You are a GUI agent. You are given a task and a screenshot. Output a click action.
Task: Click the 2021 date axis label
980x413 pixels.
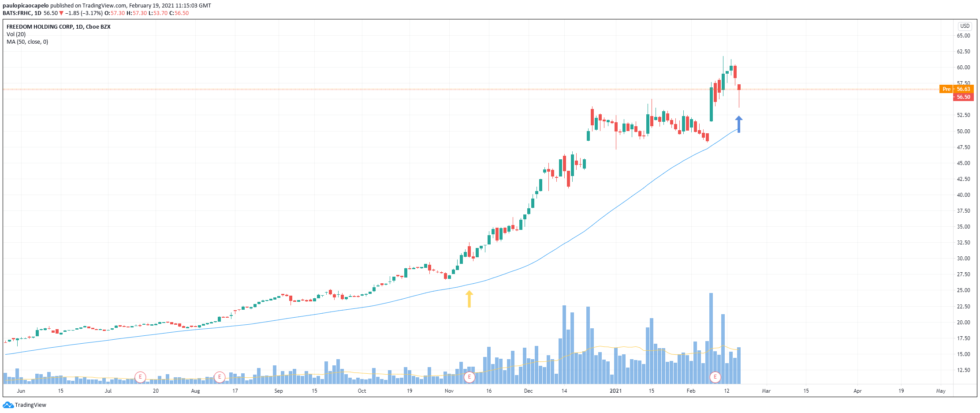point(616,391)
